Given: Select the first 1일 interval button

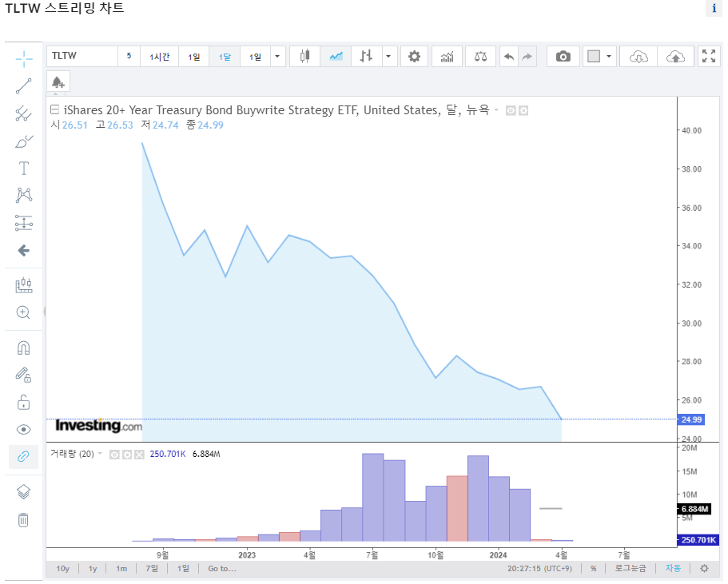Looking at the screenshot, I should (x=194, y=56).
